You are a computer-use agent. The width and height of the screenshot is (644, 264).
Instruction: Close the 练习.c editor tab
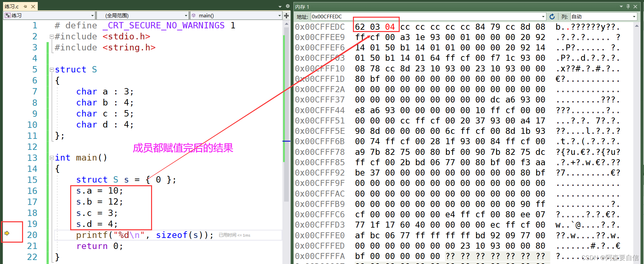(x=33, y=6)
